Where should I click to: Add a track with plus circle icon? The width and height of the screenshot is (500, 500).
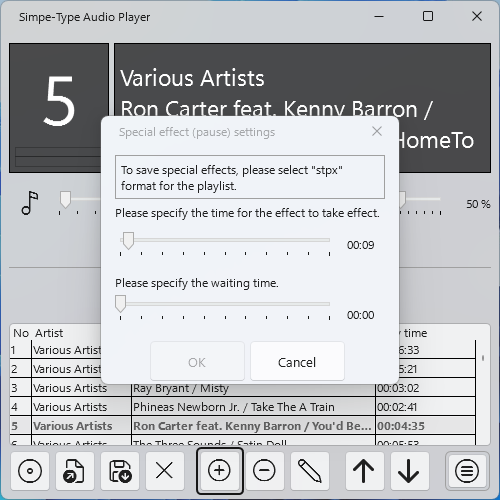coord(219,471)
